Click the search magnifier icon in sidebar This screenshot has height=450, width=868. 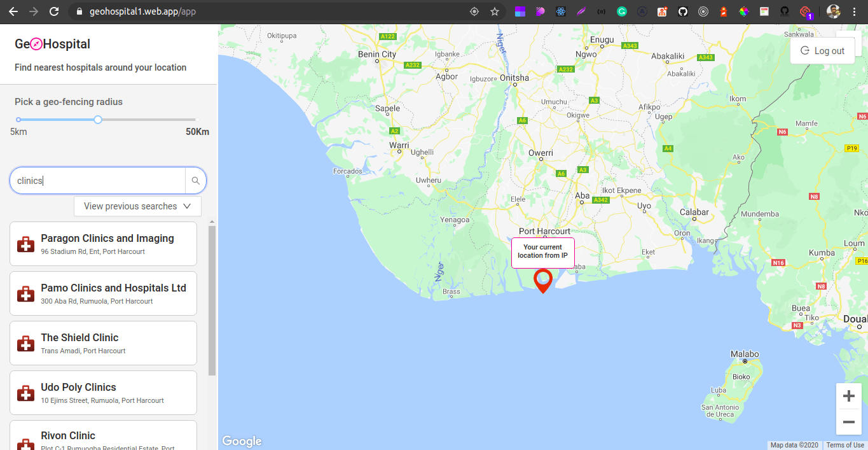point(196,181)
